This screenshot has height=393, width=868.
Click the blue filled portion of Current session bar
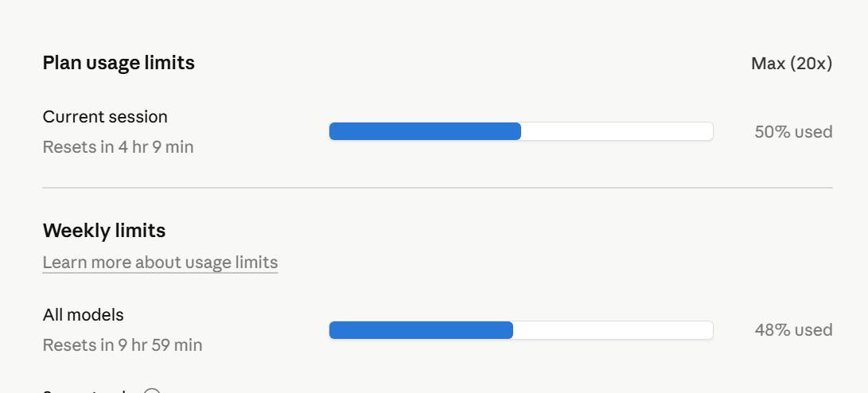tap(425, 131)
